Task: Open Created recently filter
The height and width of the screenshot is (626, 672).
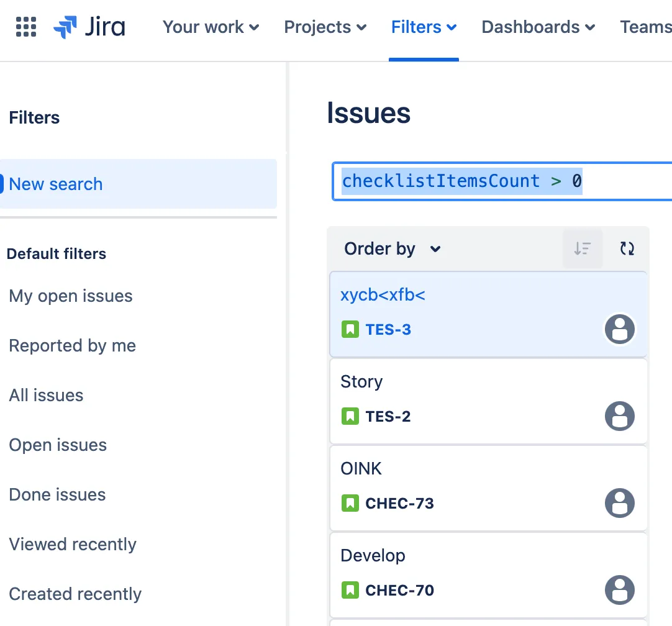Action: [75, 594]
